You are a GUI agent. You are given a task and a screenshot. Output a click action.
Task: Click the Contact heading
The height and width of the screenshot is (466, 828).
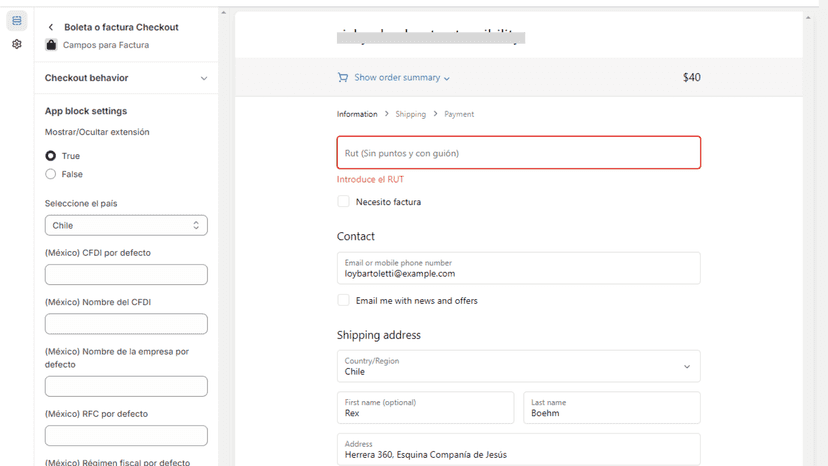[355, 236]
